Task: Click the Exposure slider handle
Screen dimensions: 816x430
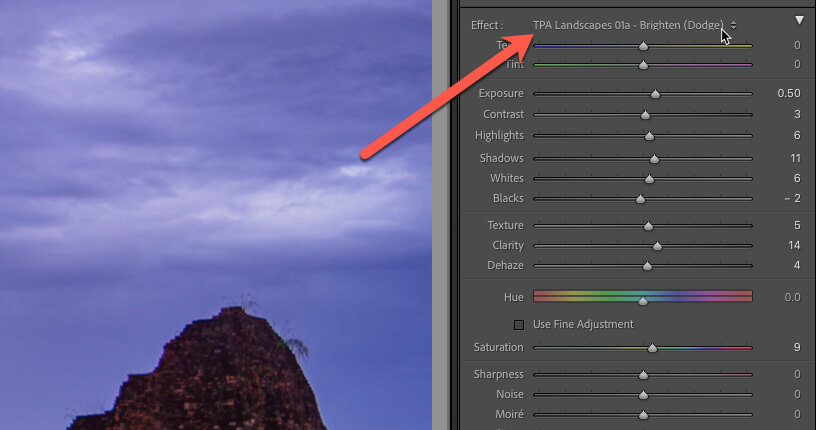Action: 655,94
